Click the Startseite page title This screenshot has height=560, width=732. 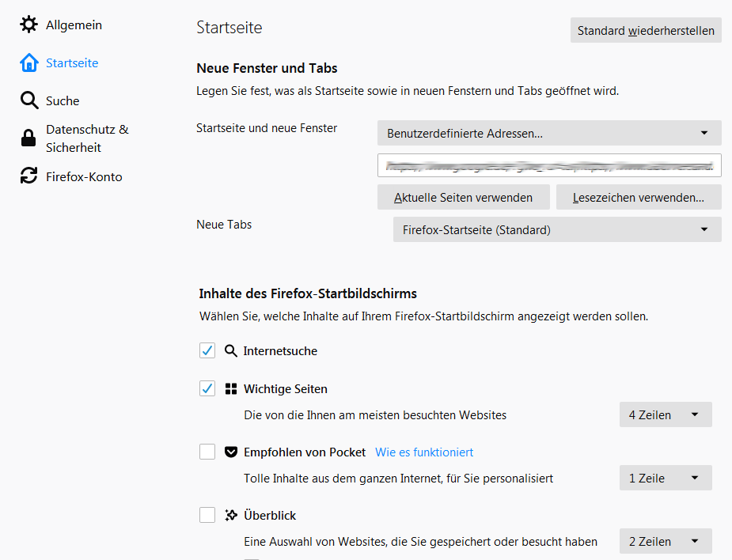click(229, 28)
